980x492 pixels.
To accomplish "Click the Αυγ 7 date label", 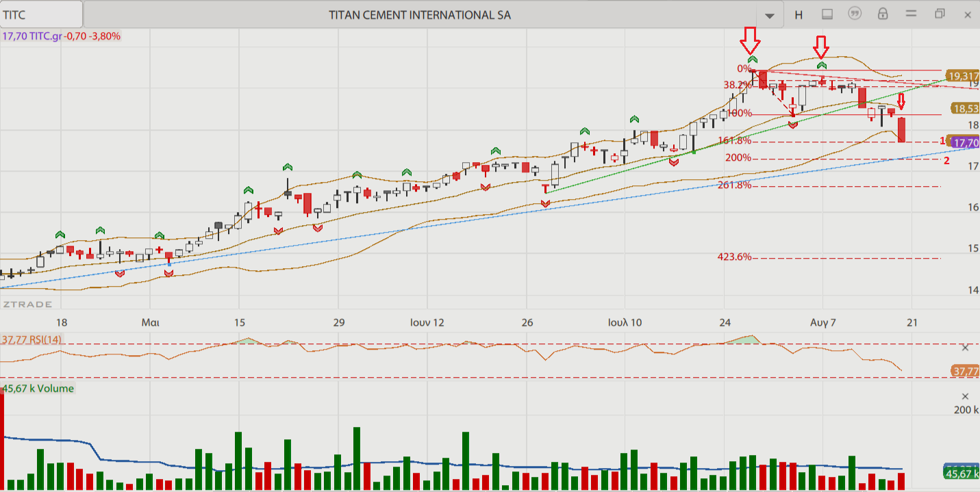I will click(823, 322).
